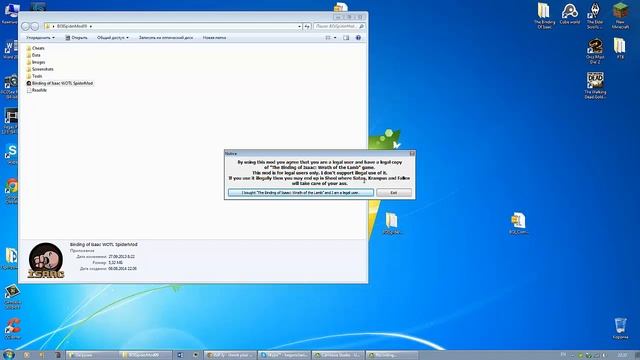Switch to the Skype taskbar button
Screen dimensions: 640x360
coord(284,355)
